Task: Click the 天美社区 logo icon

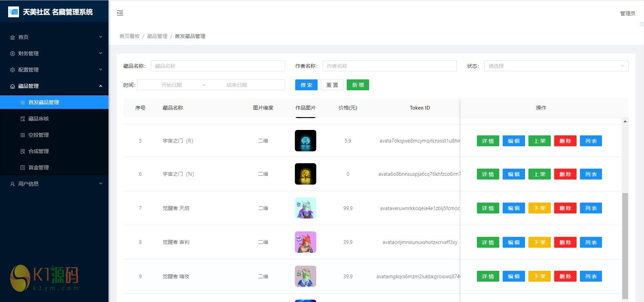Action: pos(14,12)
